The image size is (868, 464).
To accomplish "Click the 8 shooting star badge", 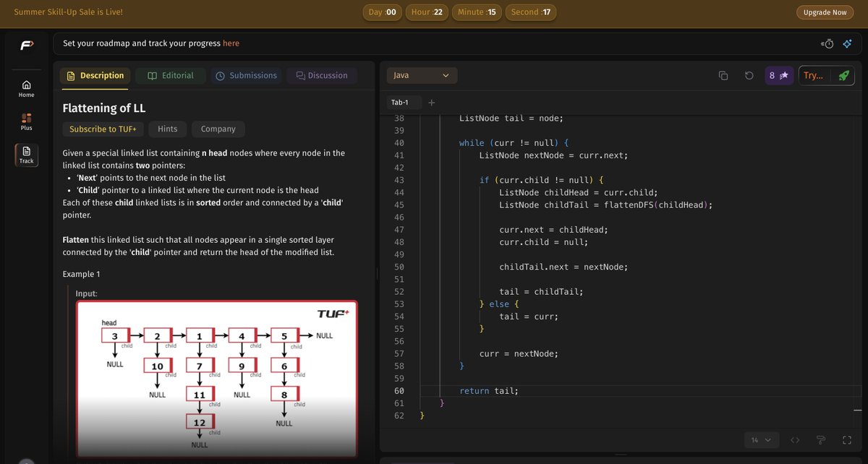I will tap(779, 75).
